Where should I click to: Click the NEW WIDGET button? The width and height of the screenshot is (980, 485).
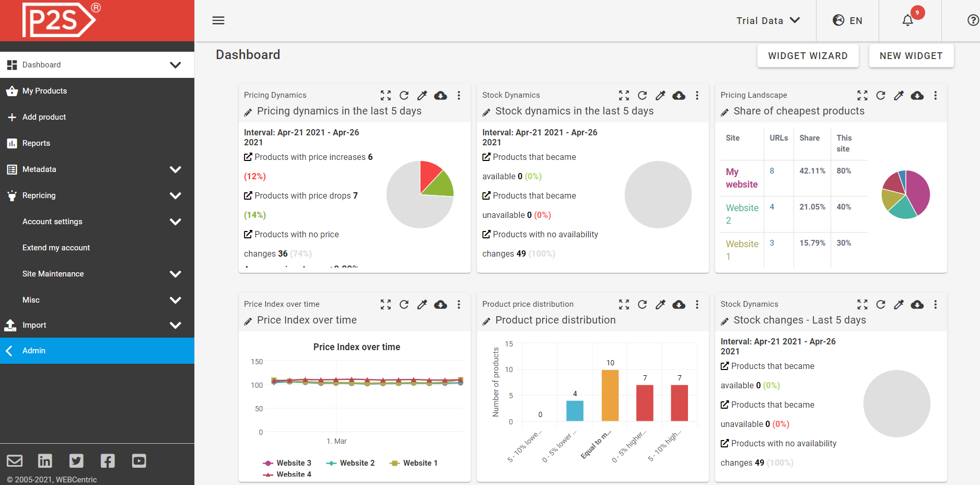[911, 55]
